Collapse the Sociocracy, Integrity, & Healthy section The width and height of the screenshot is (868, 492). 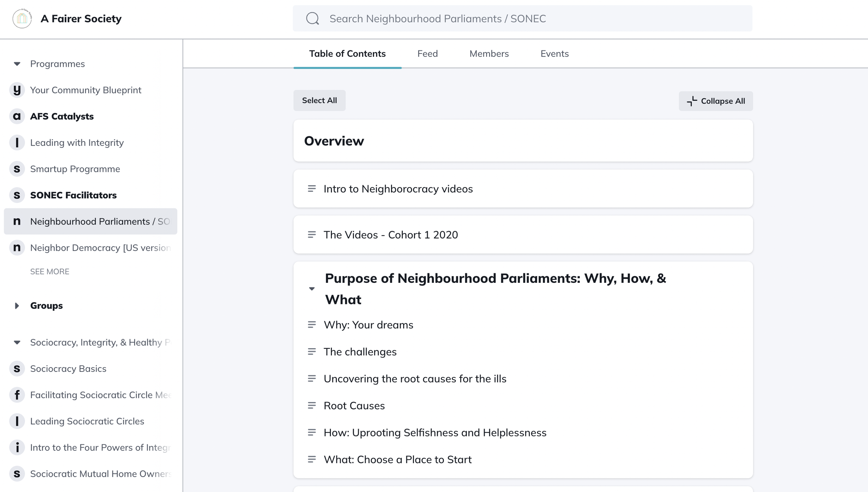tap(17, 343)
